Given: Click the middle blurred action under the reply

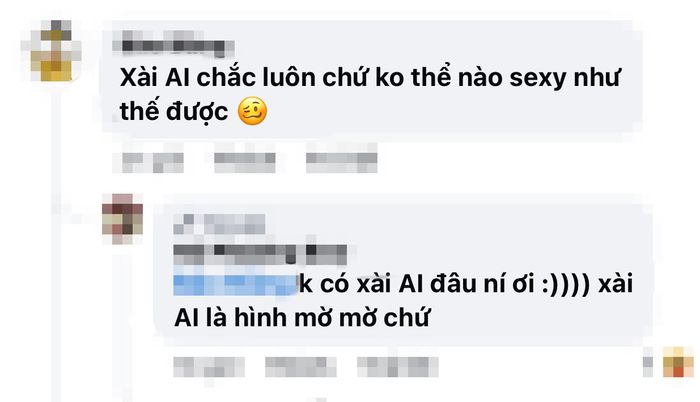Looking at the screenshot, I should tap(300, 367).
